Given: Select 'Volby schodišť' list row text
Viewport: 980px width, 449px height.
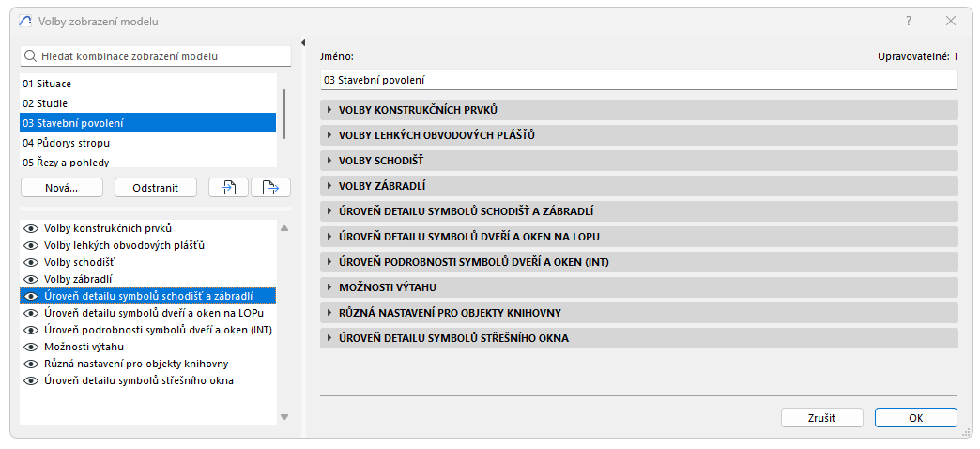Looking at the screenshot, I should click(x=80, y=263).
